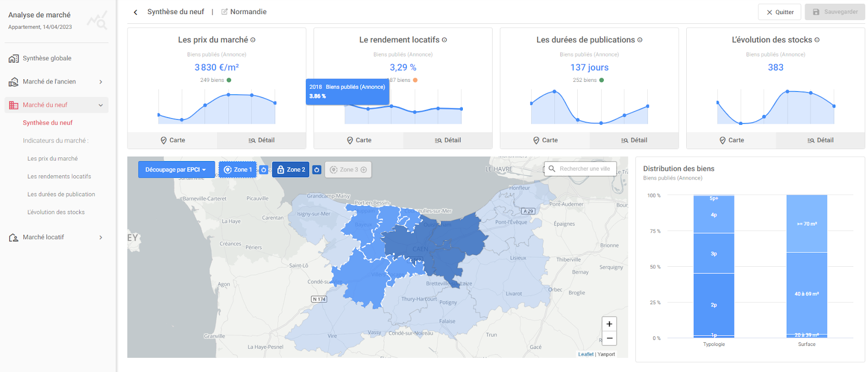
Task: Click the 252 biens count in durées card
Action: point(585,80)
